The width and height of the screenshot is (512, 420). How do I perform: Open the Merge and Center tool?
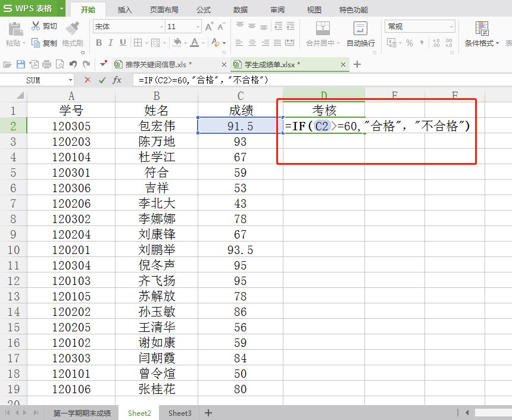click(322, 36)
